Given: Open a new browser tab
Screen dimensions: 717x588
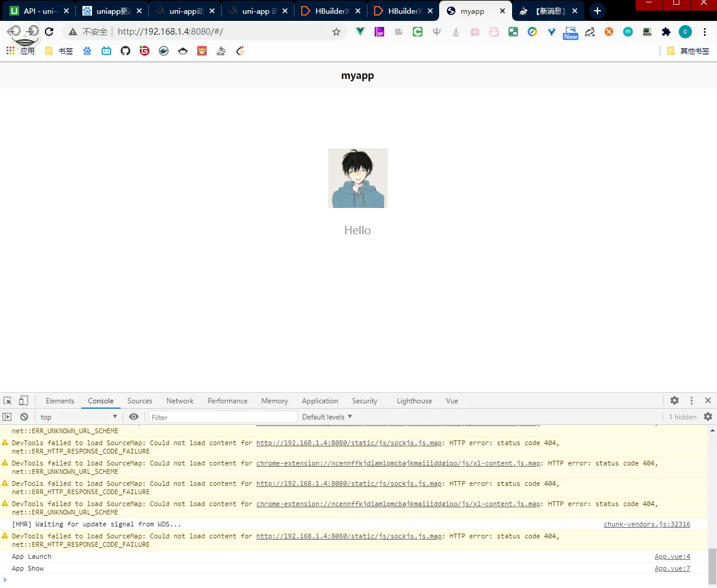Looking at the screenshot, I should pyautogui.click(x=597, y=11).
